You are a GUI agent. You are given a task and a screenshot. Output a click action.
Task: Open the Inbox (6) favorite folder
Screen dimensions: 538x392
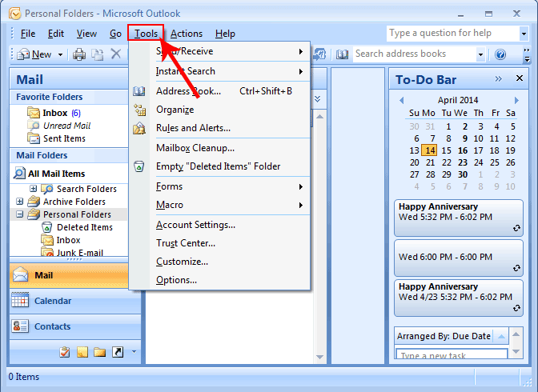[x=62, y=113]
